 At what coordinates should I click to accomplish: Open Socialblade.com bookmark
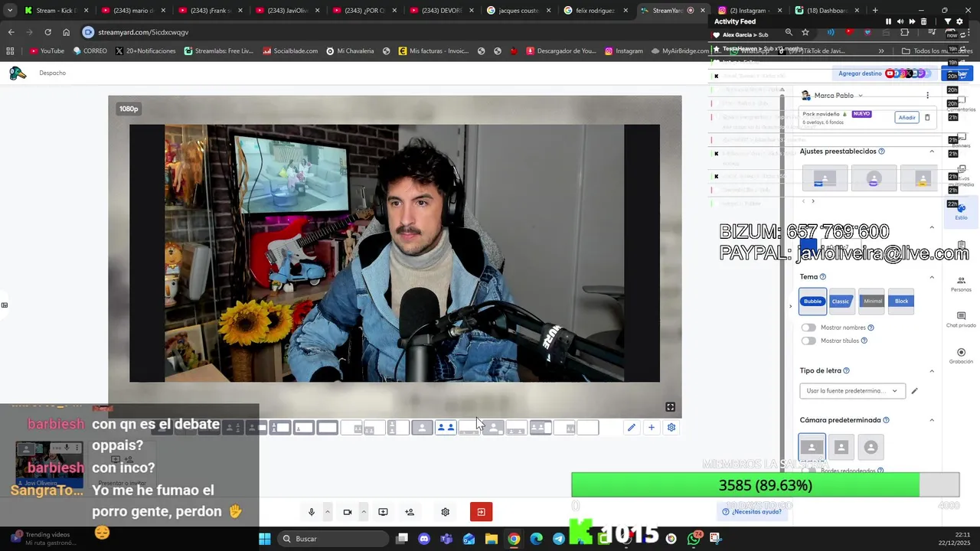290,51
